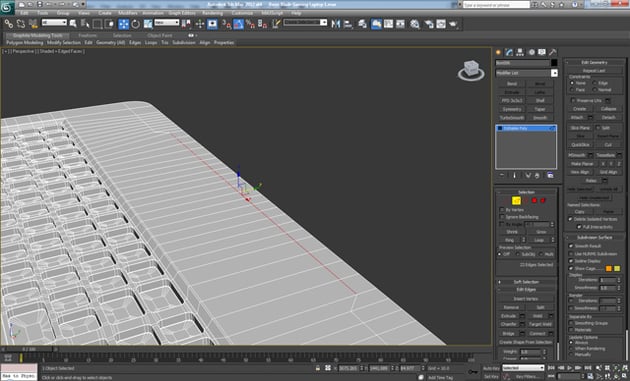Screen dimensions: 630x381
Task: Enable Ignore Backfacing checkbox
Action: click(502, 217)
